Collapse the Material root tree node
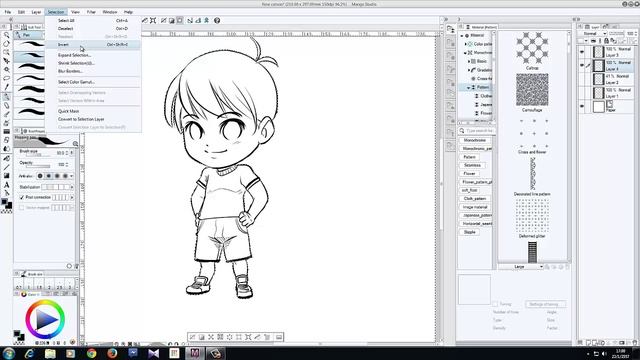The height and width of the screenshot is (360, 640). click(462, 36)
